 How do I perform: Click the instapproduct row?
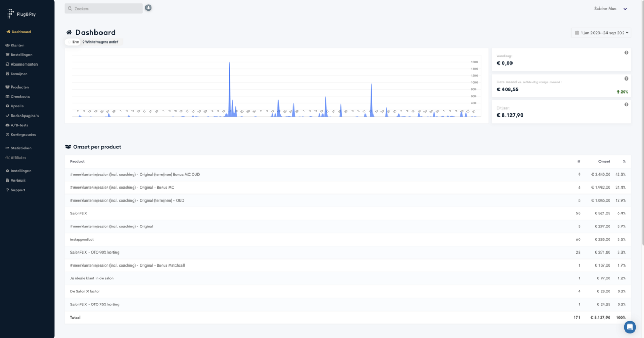pos(348,239)
